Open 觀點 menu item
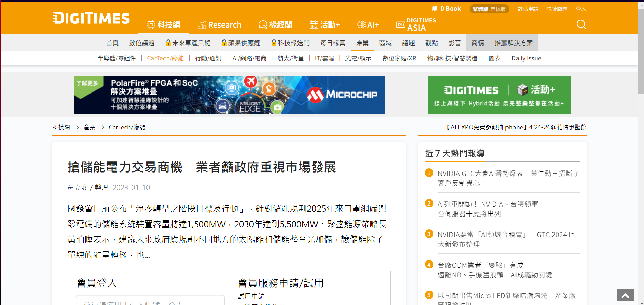This screenshot has height=305, width=644. (x=432, y=43)
